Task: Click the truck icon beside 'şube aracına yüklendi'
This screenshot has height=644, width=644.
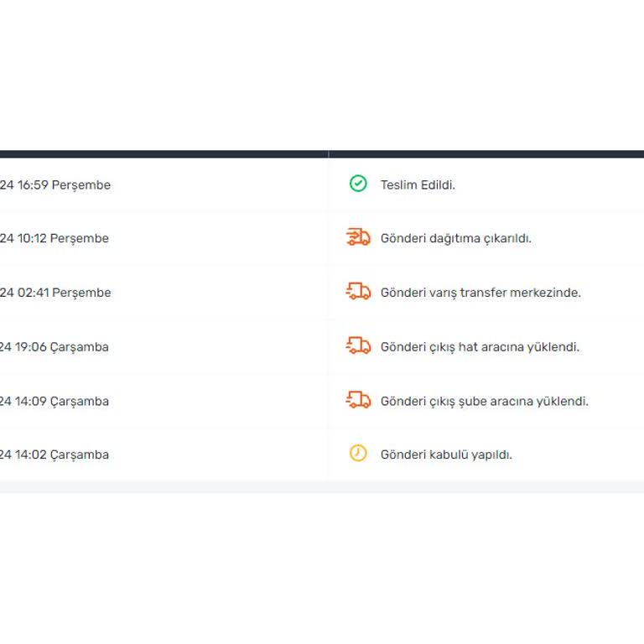Action: [358, 400]
